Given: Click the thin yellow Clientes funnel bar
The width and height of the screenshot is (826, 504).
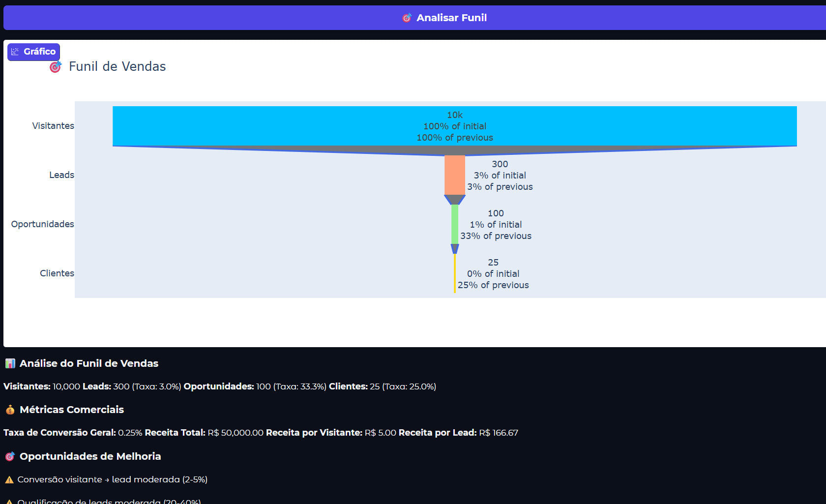Looking at the screenshot, I should coord(455,273).
